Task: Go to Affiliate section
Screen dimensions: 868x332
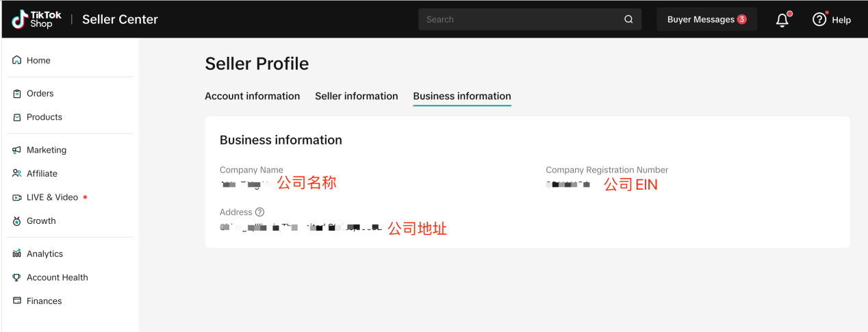Action: [42, 174]
